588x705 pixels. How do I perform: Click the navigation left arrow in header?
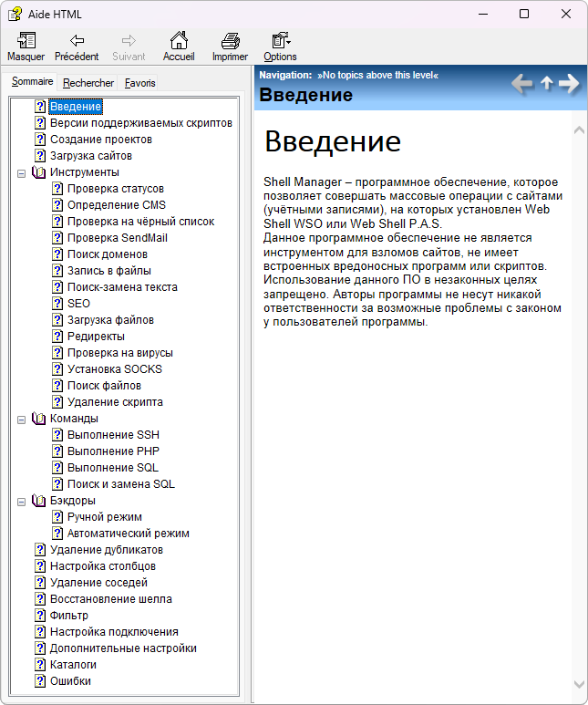521,84
